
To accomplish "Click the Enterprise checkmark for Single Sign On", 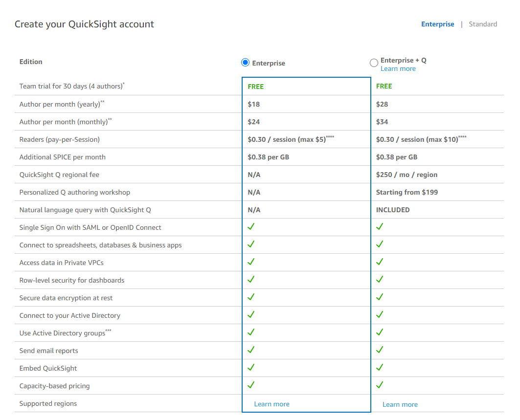I will 251,227.
